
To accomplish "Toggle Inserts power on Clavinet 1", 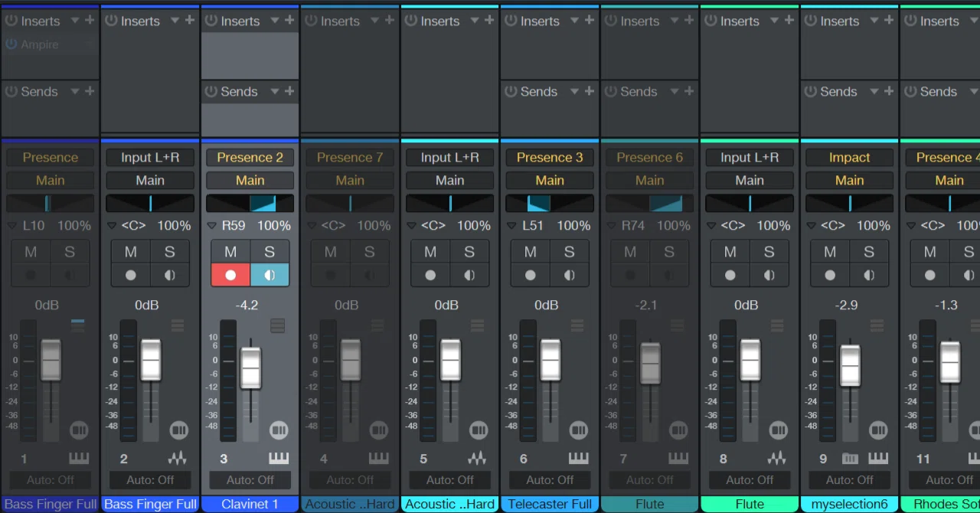I will (x=211, y=21).
